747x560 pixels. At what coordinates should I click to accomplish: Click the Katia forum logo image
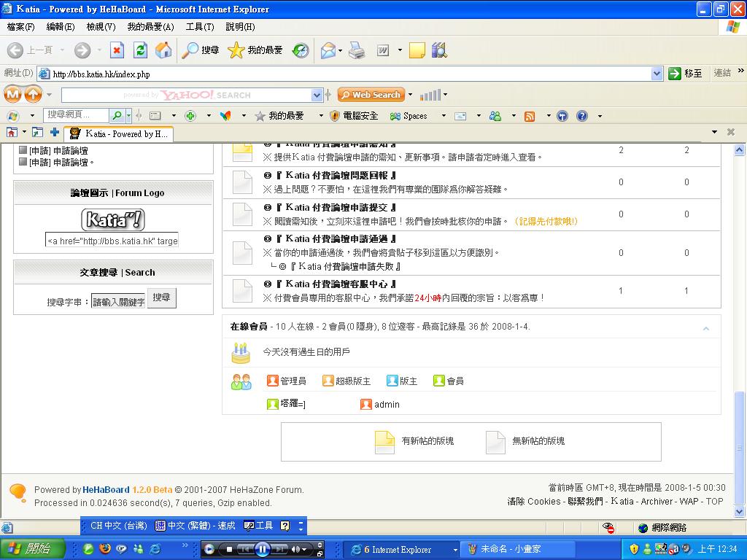pos(113,220)
